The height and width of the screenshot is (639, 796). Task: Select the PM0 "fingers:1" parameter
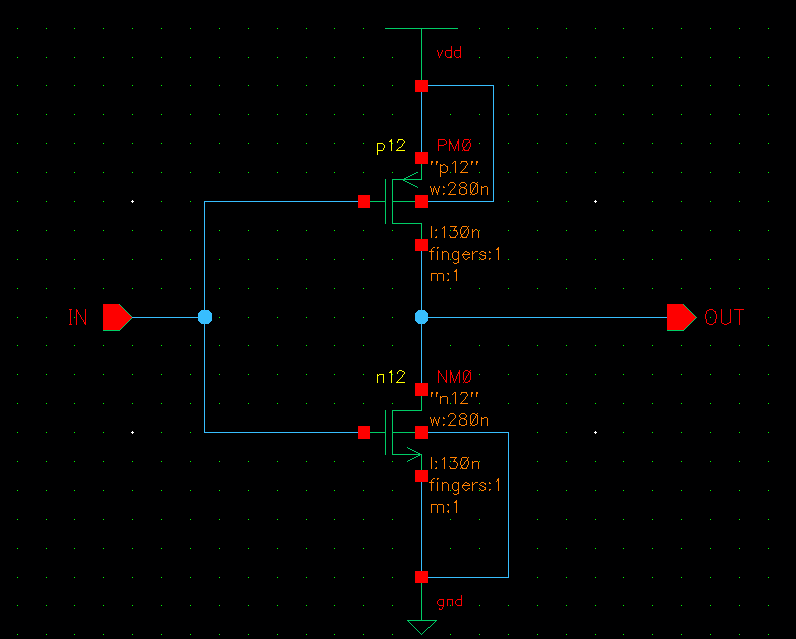pyautogui.click(x=465, y=254)
